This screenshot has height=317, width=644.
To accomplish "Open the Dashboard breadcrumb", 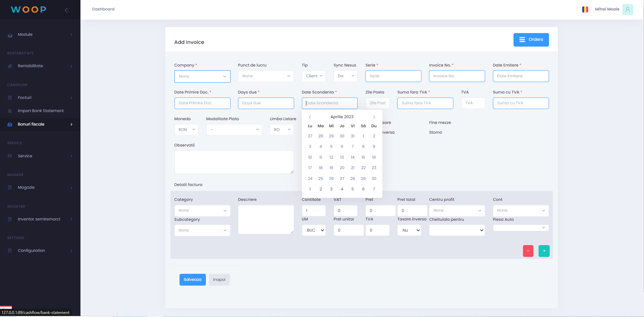I will (x=103, y=9).
